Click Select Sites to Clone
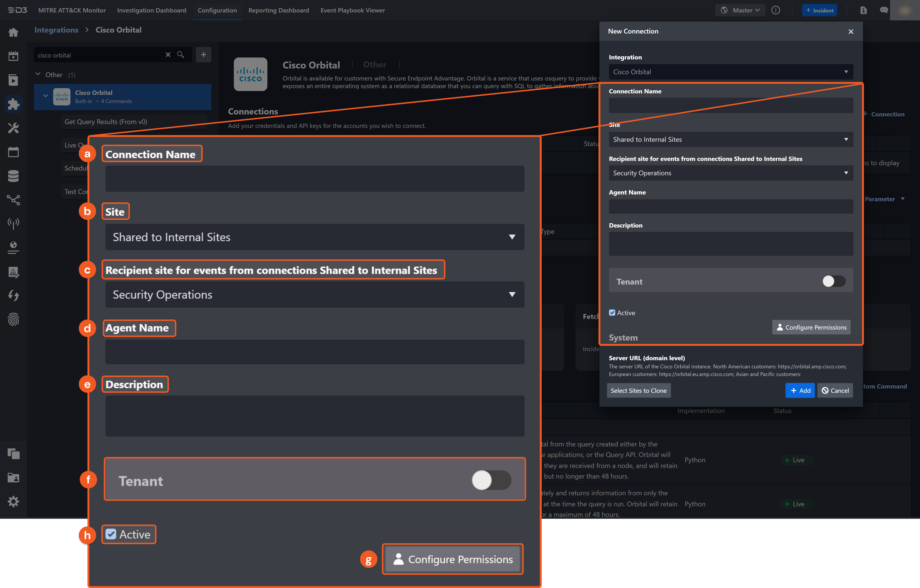 [639, 390]
